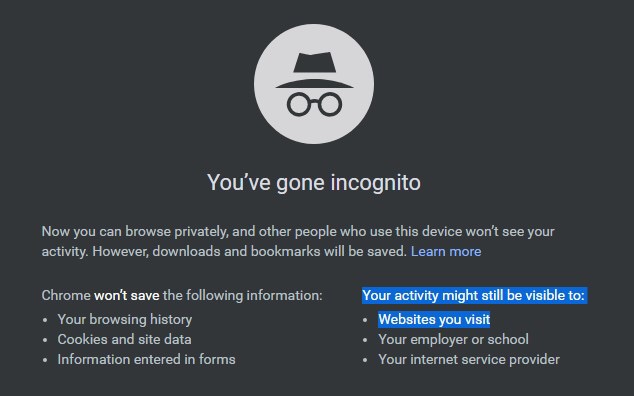The height and width of the screenshot is (396, 634).
Task: Click the bullet beside "Cookies and site data"
Action: [x=44, y=340]
